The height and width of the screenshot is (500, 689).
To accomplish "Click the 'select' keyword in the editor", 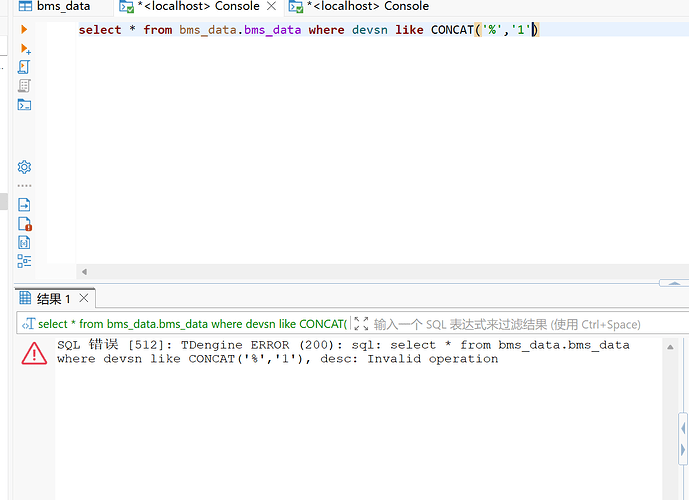I will click(100, 29).
